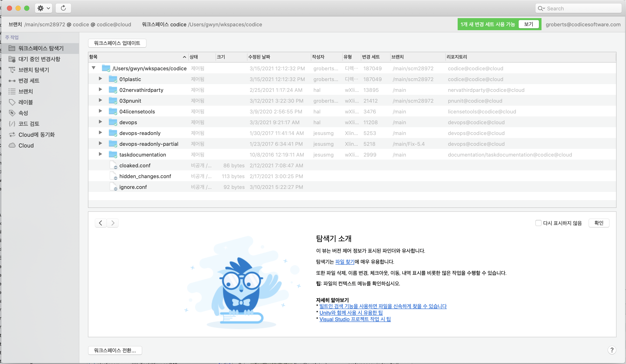Open the Unity tips link
Viewport: 626px width, 364px height.
click(351, 313)
